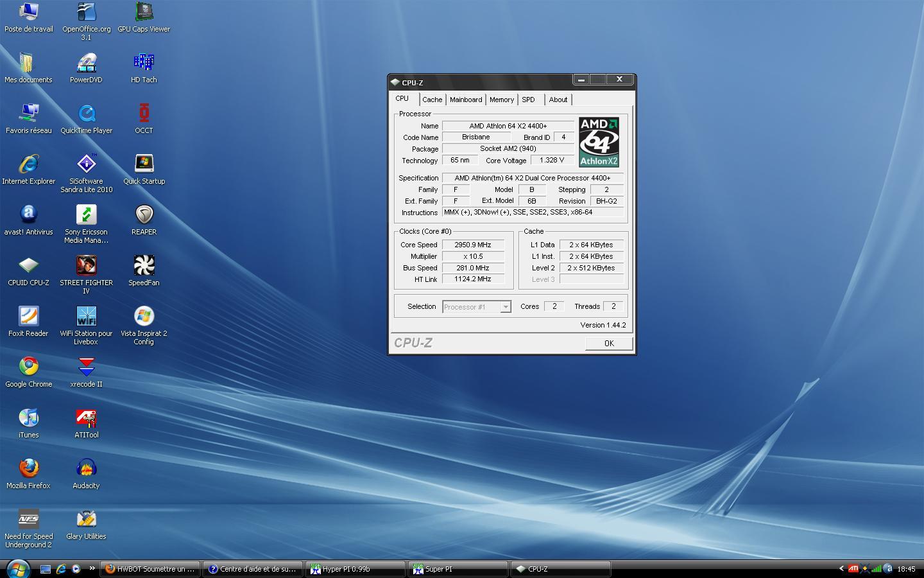Click Internet Explorer quick launch icon
This screenshot has width=924, height=578.
61,569
